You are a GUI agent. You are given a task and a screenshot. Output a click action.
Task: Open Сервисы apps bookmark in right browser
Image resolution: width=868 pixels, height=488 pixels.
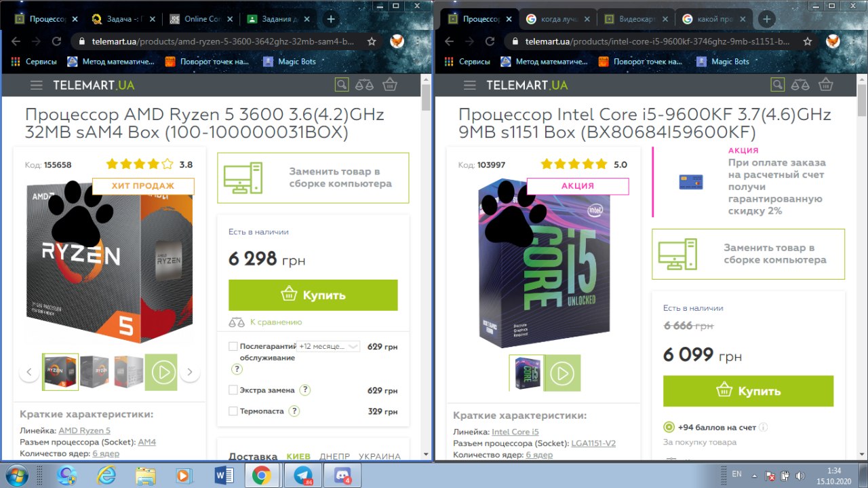tap(468, 61)
